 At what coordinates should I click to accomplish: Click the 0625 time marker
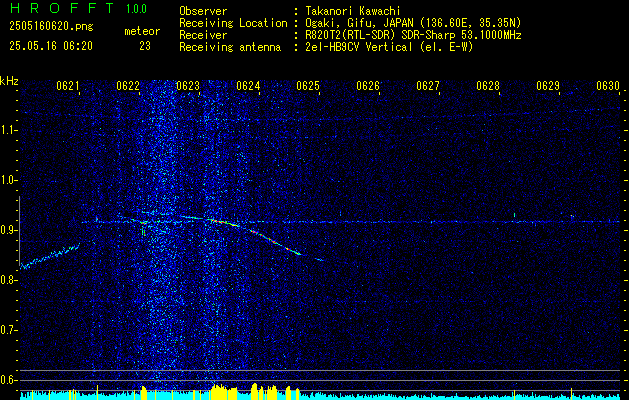pyautogui.click(x=308, y=85)
